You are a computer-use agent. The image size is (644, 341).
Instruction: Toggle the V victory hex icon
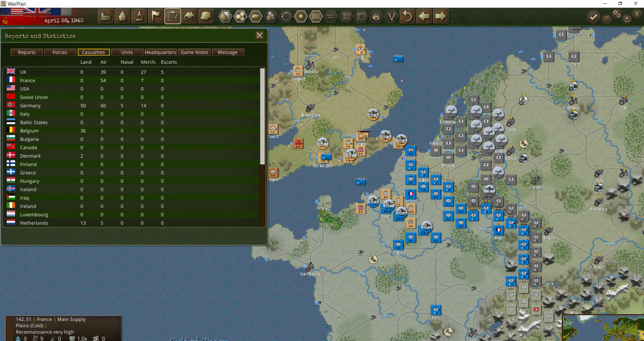pyautogui.click(x=392, y=16)
